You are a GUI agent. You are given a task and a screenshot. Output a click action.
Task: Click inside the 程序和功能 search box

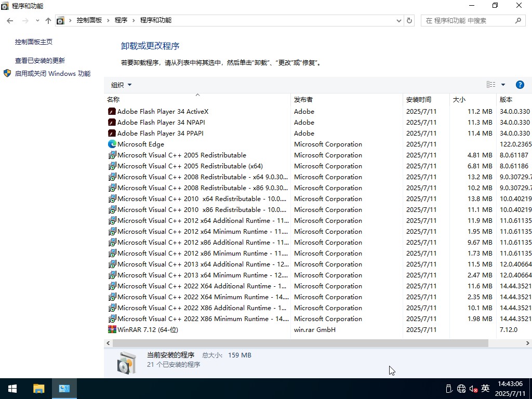tap(468, 20)
